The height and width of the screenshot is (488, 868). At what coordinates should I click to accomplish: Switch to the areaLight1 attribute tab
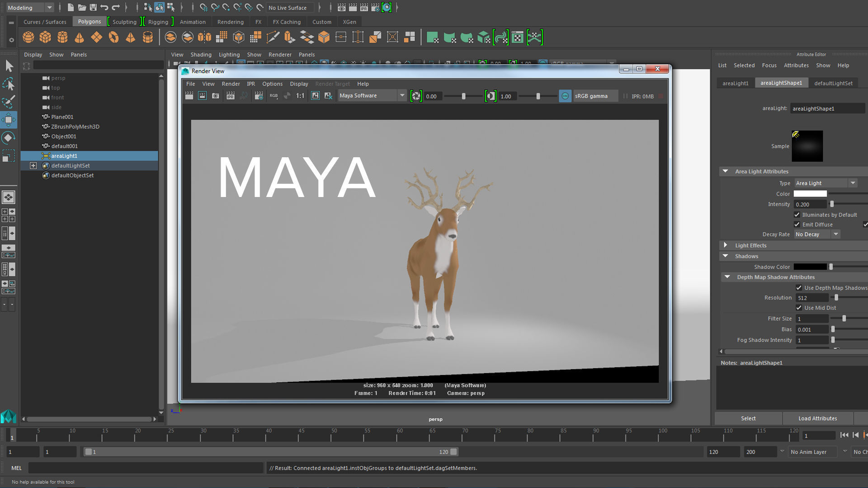736,83
